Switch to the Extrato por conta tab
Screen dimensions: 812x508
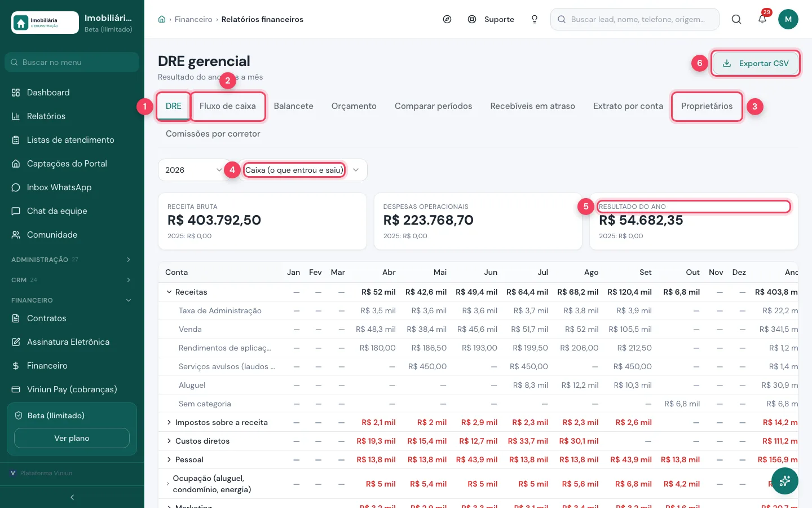coord(628,106)
